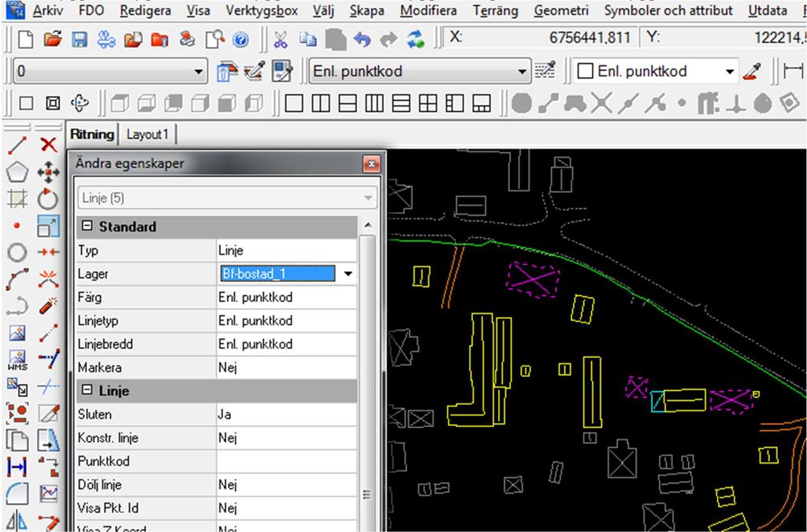Open the Terräng menu
Image resolution: width=807 pixels, height=532 pixels.
[495, 10]
